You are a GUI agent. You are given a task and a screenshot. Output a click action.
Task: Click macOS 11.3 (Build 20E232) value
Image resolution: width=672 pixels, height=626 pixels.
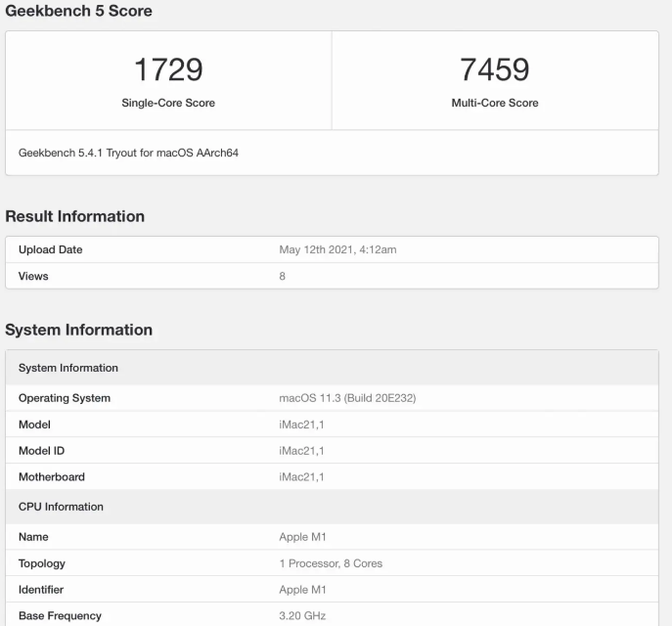tap(347, 398)
